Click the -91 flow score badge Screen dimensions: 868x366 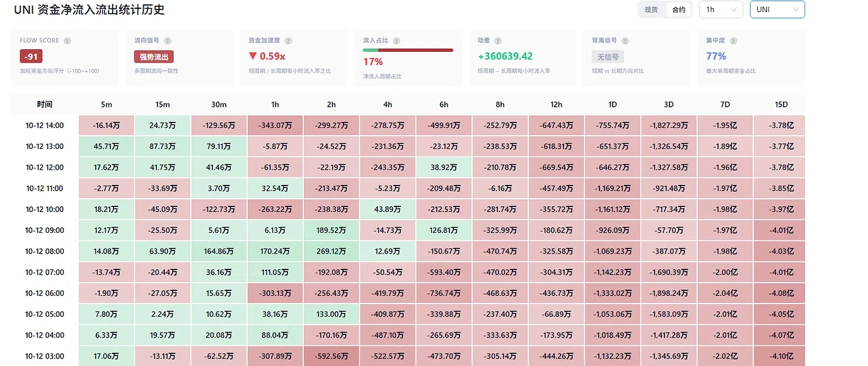[31, 56]
